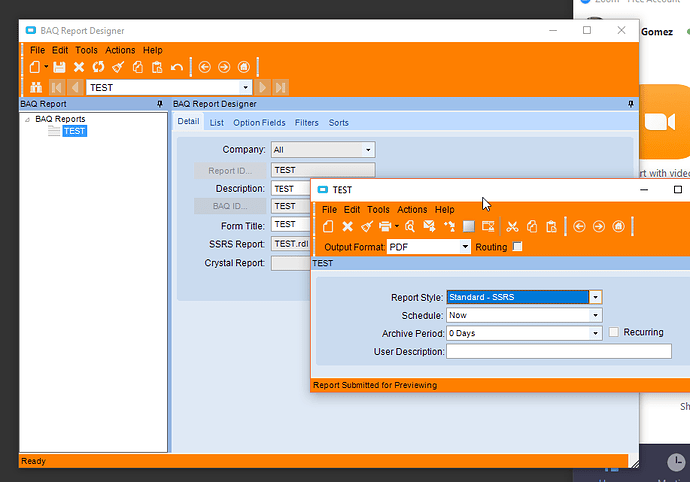Screen dimensions: 690x482
Task: Click Copy icon in TEST window toolbar
Action: point(532,226)
